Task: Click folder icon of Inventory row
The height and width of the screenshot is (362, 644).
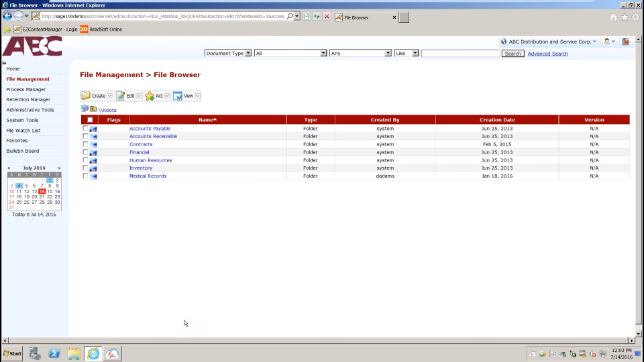Action: (x=93, y=168)
